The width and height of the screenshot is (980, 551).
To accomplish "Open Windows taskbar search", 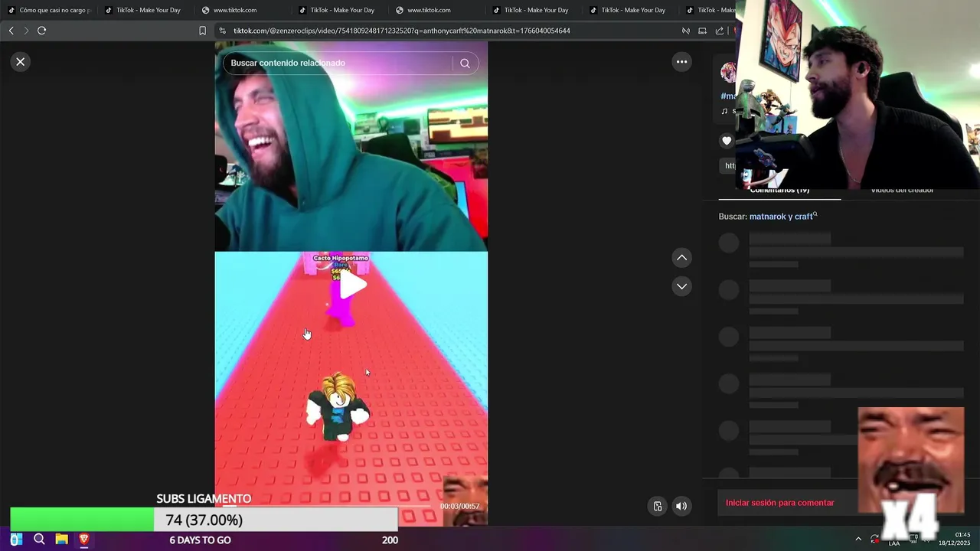I will [39, 540].
